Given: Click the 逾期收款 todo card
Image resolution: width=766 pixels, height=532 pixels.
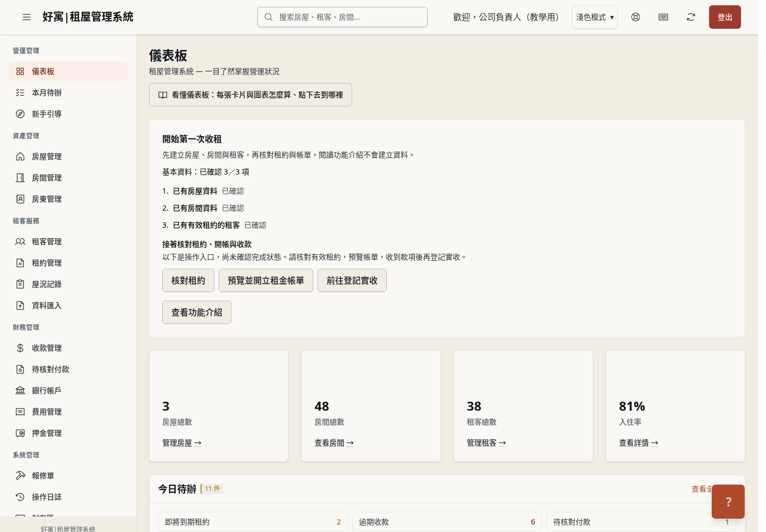Looking at the screenshot, I should (447, 522).
